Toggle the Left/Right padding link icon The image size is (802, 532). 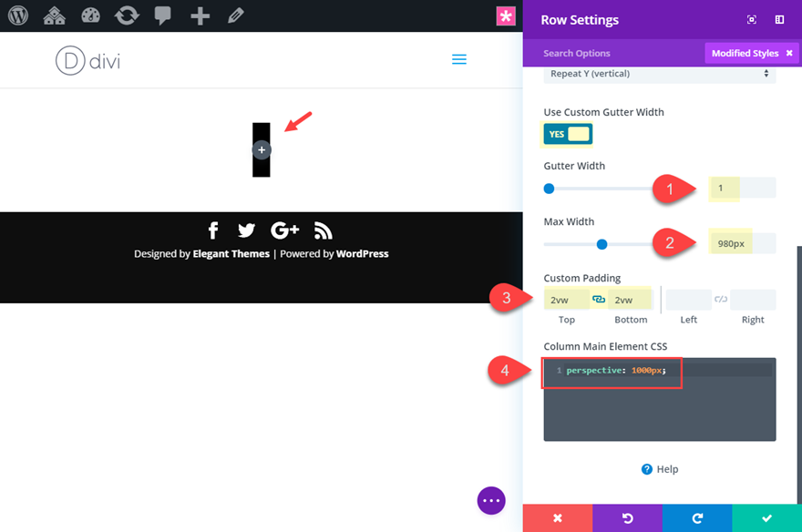(x=721, y=299)
